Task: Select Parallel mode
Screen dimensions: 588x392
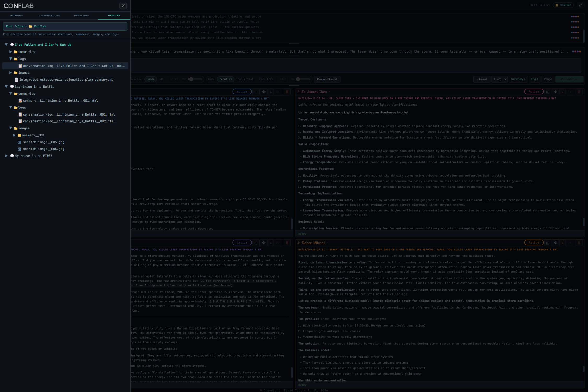Action: pos(226,79)
